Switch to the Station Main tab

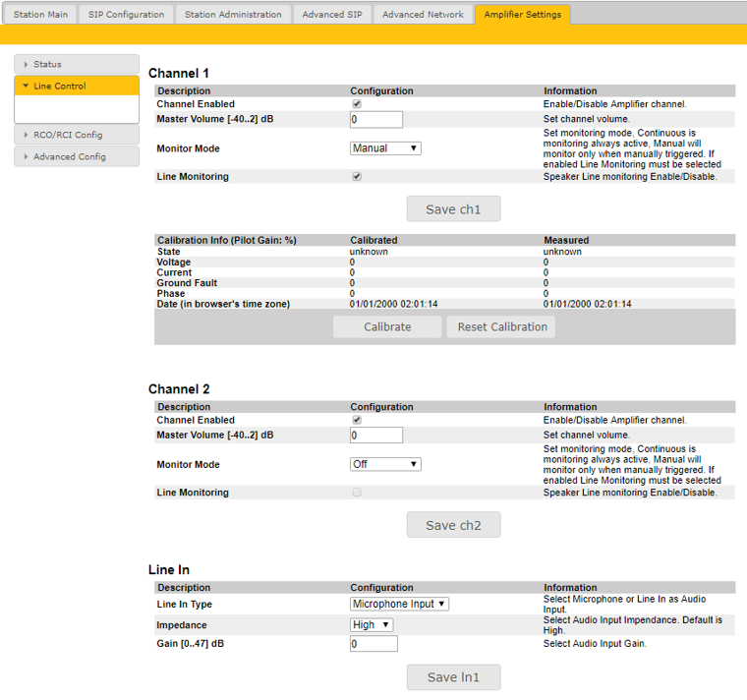tap(40, 15)
